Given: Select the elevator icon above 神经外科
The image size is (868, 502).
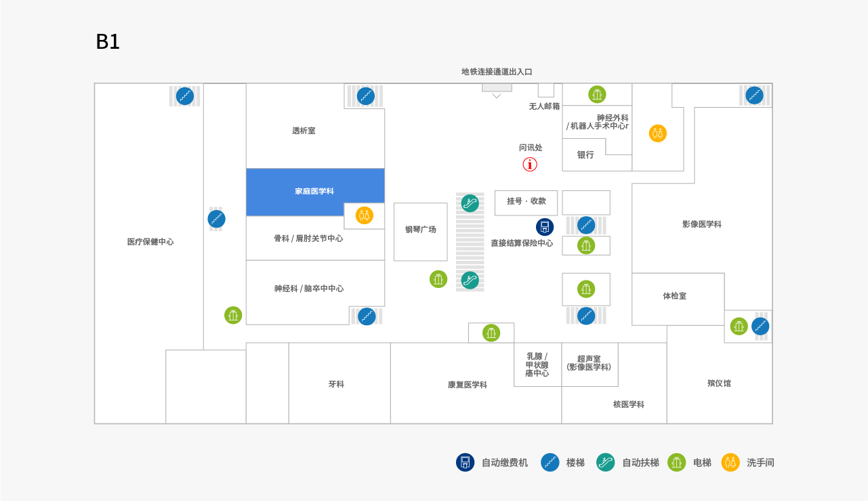Looking at the screenshot, I should point(597,94).
